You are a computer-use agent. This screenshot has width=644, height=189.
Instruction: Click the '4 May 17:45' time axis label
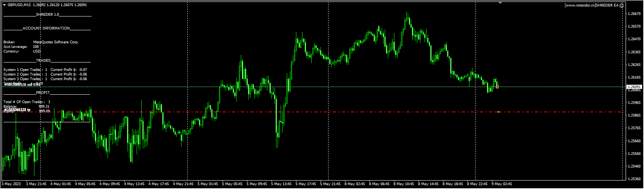159,184
